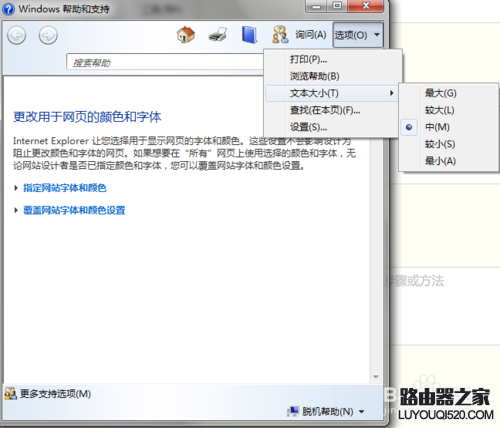Set text size to 较小(S)
This screenshot has height=428, width=500.
click(449, 144)
